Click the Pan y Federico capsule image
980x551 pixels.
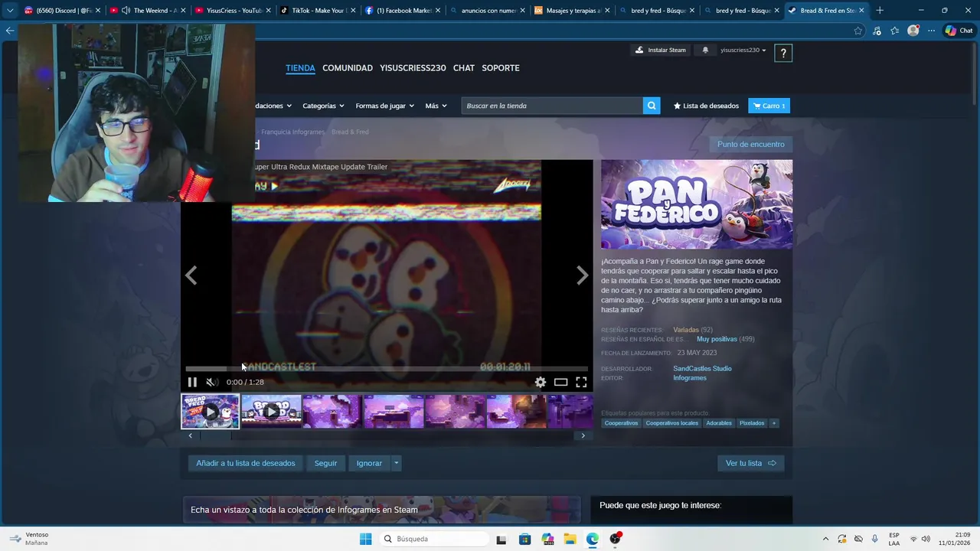click(697, 204)
